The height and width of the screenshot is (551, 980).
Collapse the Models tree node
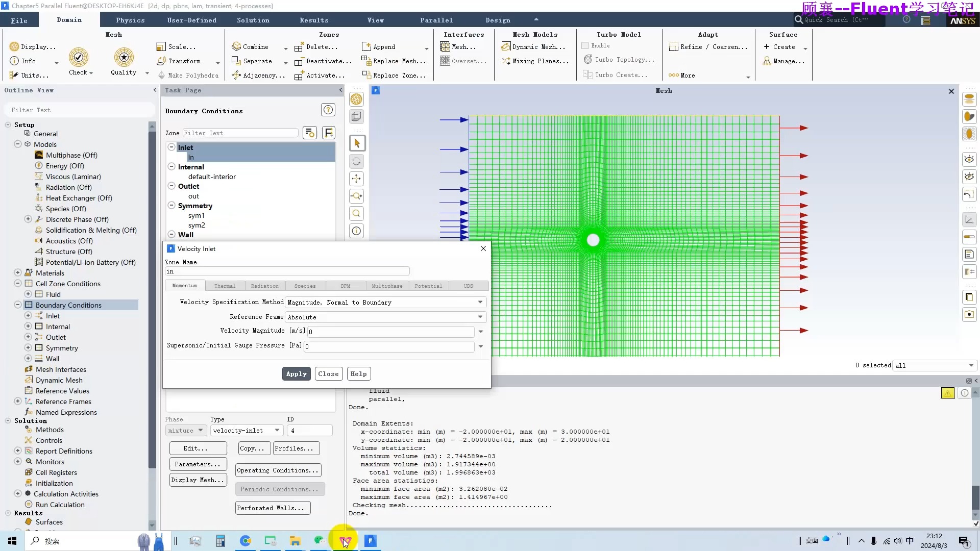(18, 144)
